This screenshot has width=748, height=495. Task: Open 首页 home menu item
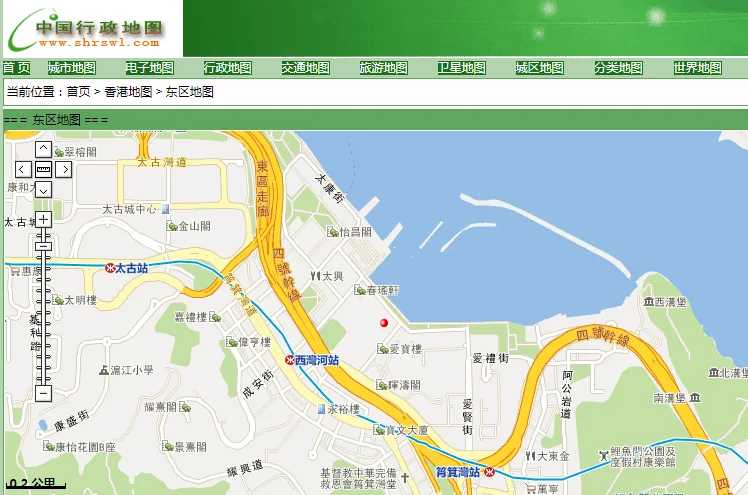(x=17, y=68)
